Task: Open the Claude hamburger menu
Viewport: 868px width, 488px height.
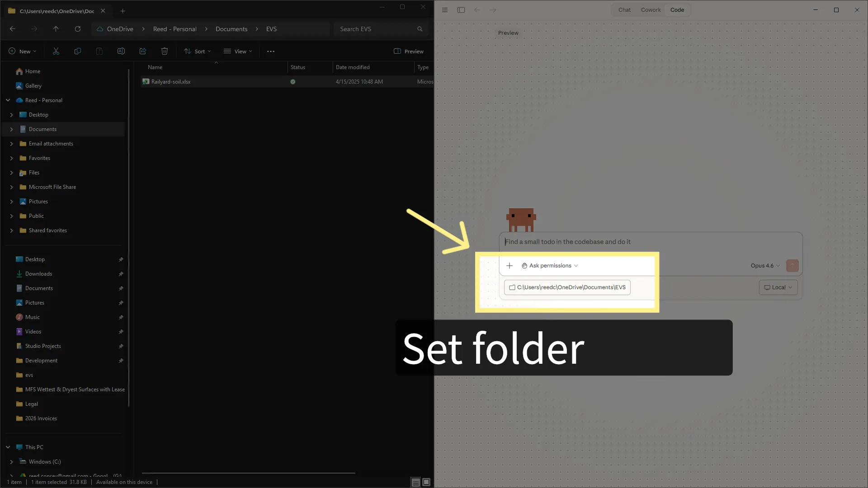Action: point(445,10)
